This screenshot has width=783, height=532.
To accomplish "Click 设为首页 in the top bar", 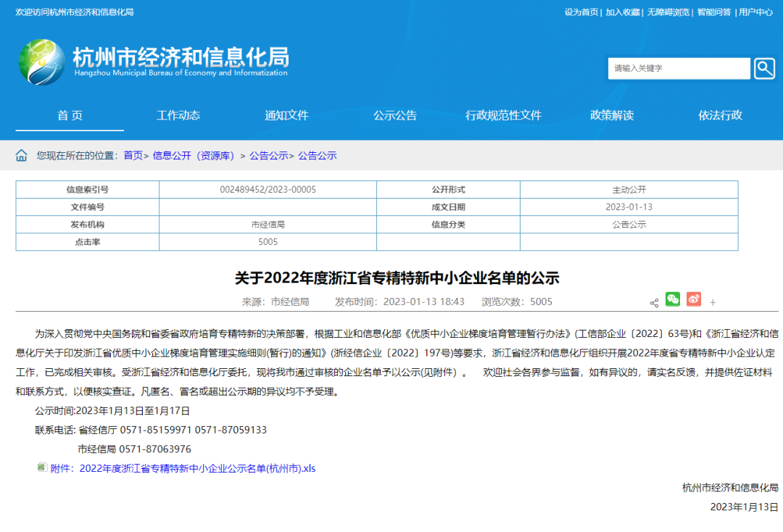I will (x=581, y=12).
